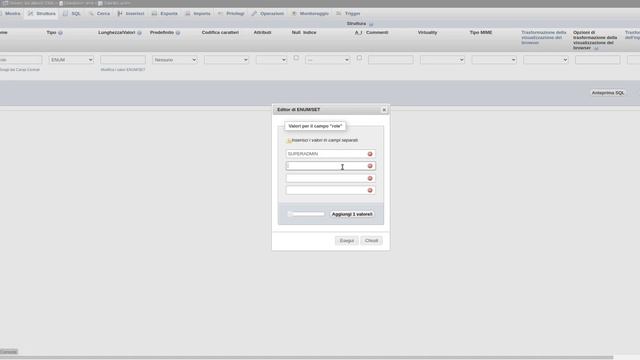Close the ENUM/SET editor with the X button
The image size is (640, 360).
click(x=384, y=110)
